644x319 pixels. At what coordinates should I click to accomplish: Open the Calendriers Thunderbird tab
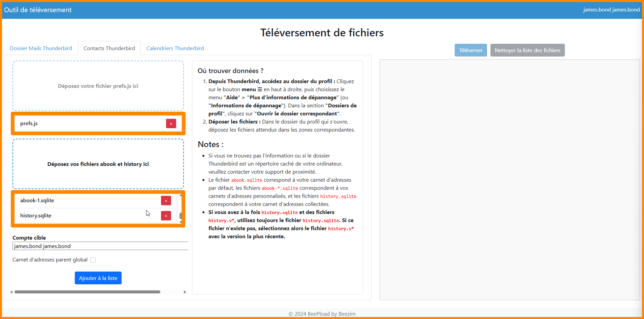click(175, 48)
